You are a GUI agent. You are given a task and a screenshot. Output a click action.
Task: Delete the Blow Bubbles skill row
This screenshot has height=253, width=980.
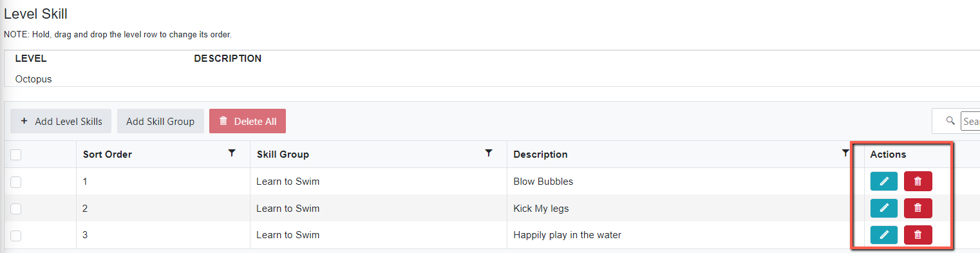coord(918,182)
